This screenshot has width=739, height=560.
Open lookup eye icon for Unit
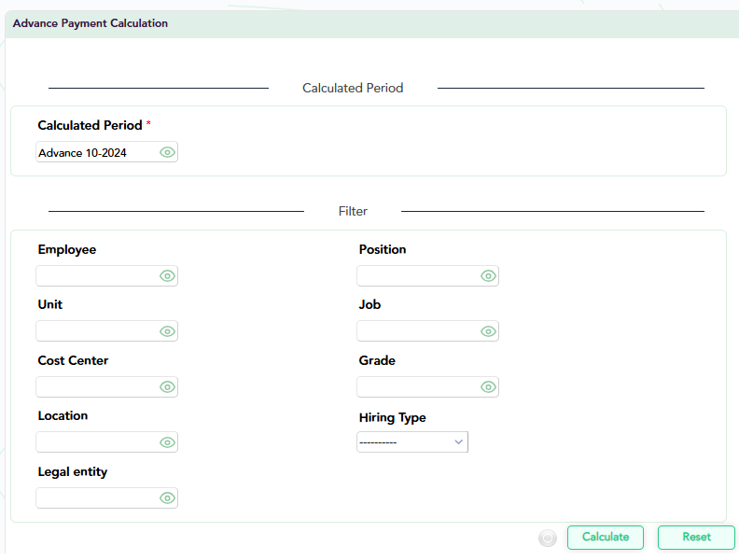click(x=167, y=331)
